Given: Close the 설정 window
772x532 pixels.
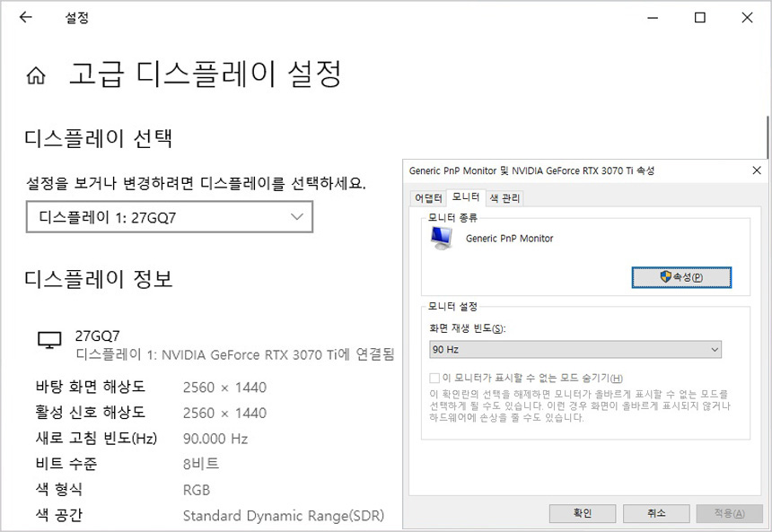Looking at the screenshot, I should click(747, 17).
